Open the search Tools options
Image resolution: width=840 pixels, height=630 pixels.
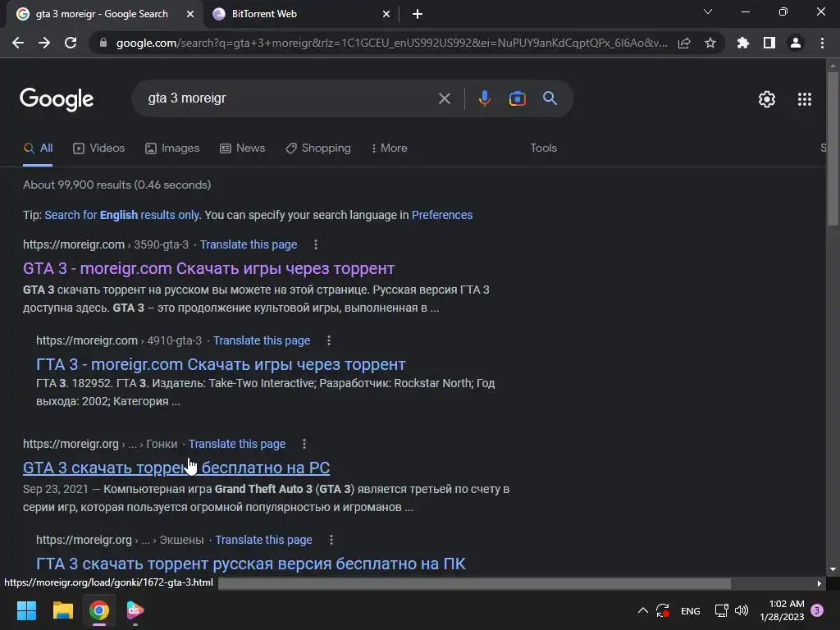point(543,148)
